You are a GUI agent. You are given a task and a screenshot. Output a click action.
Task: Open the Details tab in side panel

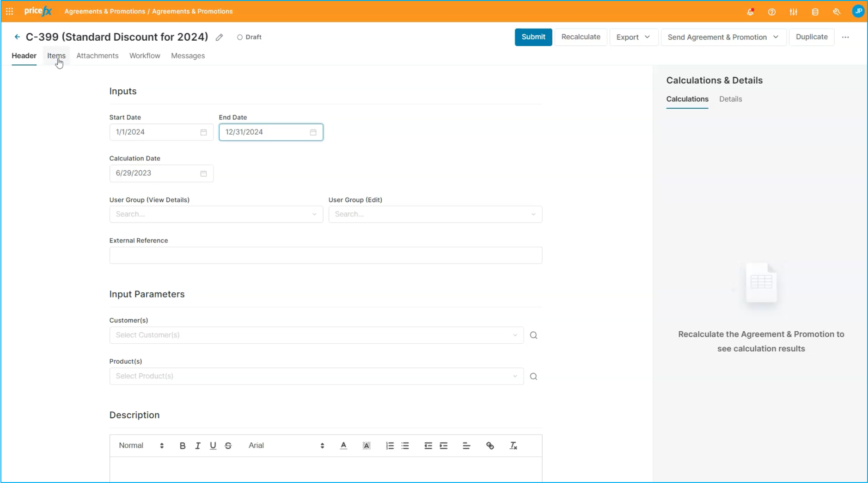pos(730,99)
